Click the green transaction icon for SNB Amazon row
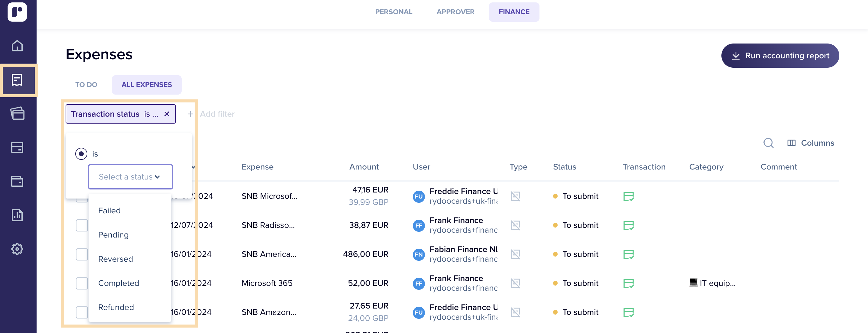 click(x=629, y=312)
